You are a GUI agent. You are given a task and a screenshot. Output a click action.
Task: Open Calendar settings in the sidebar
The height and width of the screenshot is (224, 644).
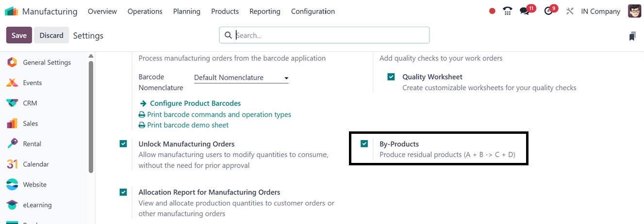coord(35,164)
